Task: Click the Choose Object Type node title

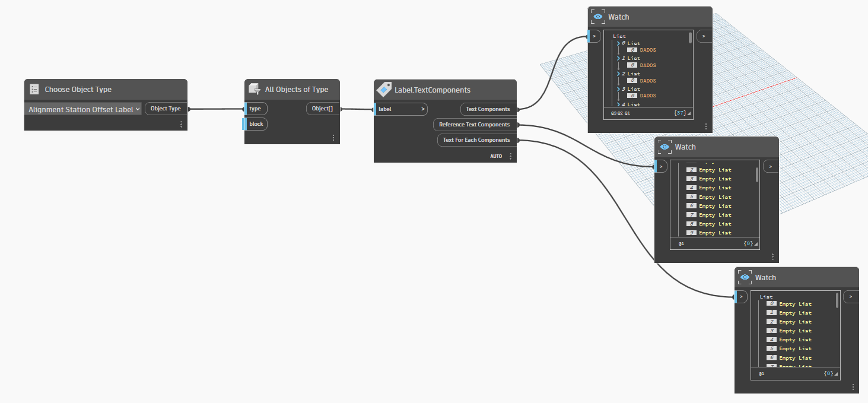Action: click(78, 90)
